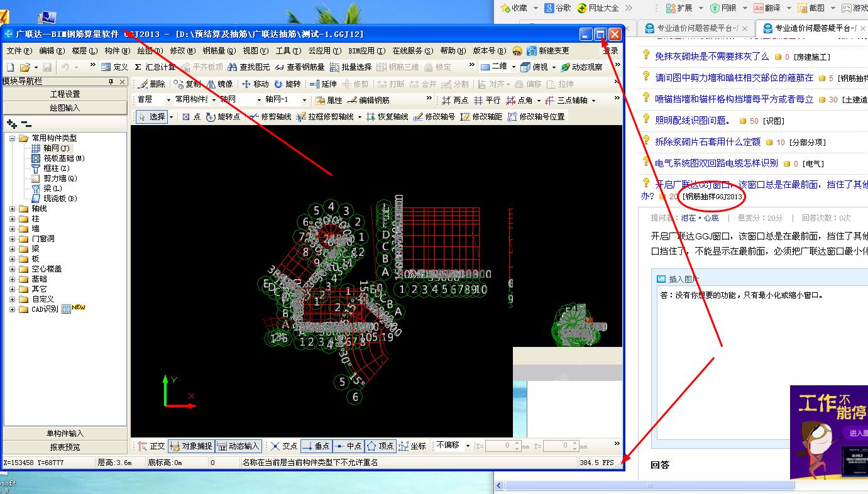The height and width of the screenshot is (494, 868).
Task: Expand the 轴线 tree node
Action: coord(13,209)
